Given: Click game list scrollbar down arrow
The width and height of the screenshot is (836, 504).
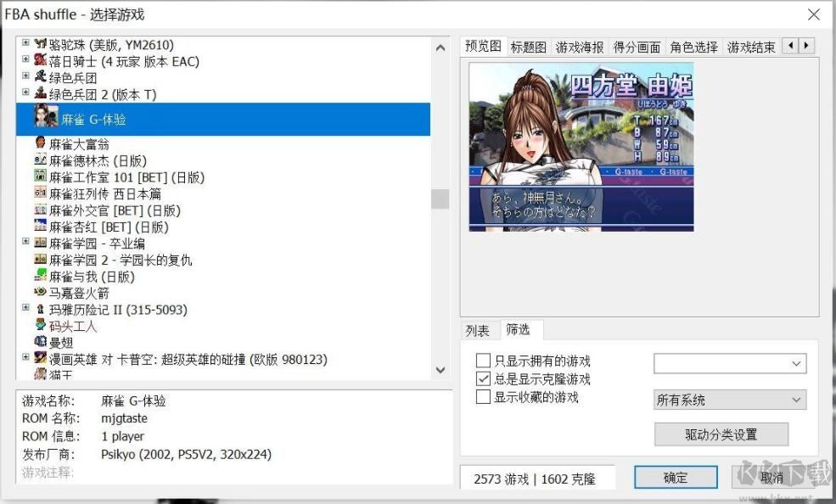Looking at the screenshot, I should pos(440,370).
